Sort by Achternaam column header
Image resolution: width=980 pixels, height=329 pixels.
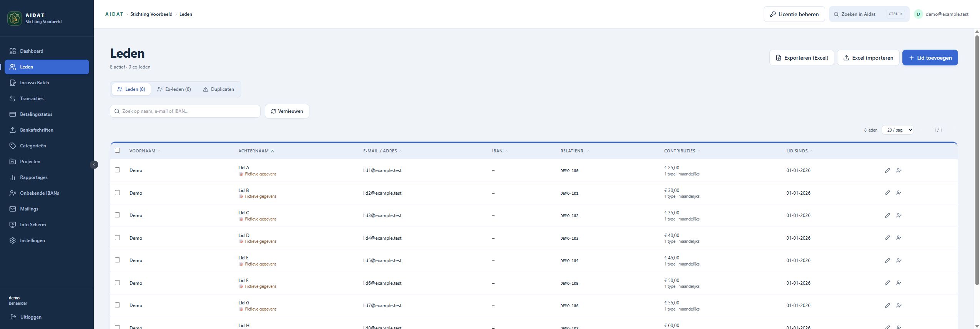[256, 151]
